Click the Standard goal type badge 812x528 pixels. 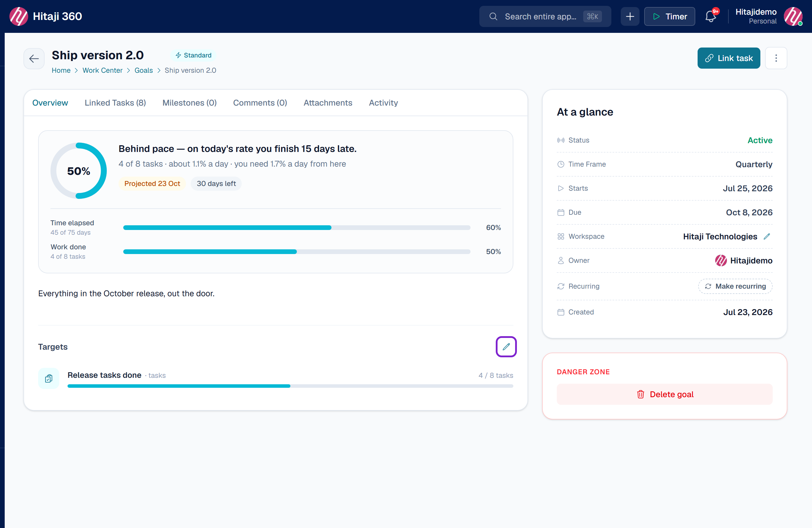(193, 55)
